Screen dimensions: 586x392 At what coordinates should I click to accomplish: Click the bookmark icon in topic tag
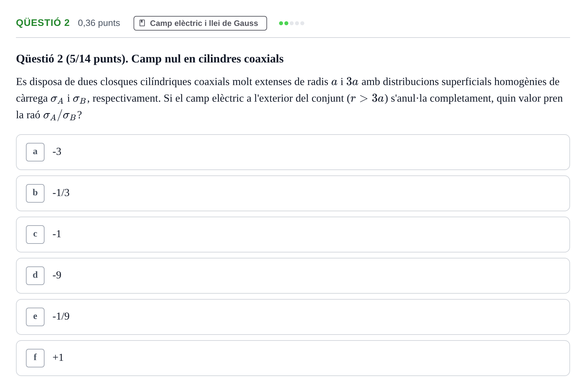click(x=142, y=23)
